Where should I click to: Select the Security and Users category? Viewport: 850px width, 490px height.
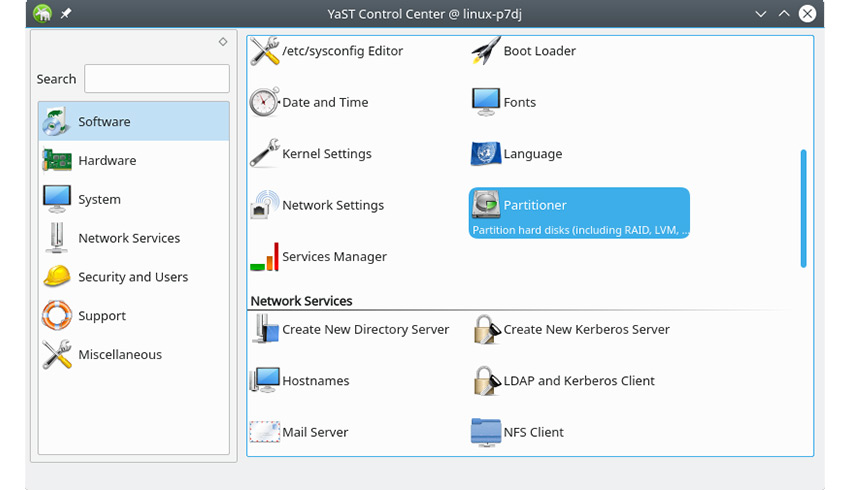tap(133, 277)
